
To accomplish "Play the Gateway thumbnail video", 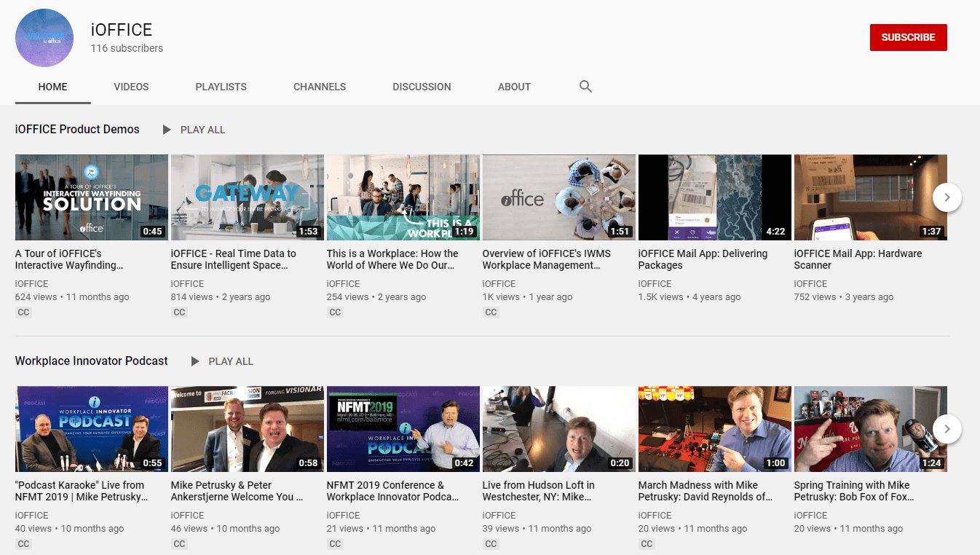I will point(248,197).
